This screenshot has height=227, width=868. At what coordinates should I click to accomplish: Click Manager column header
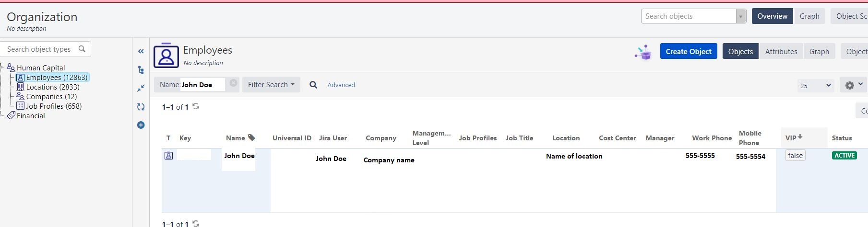[660, 138]
